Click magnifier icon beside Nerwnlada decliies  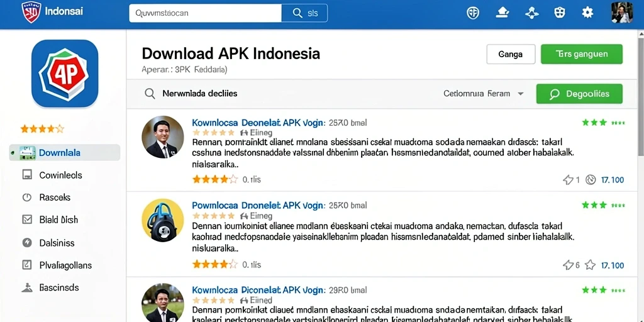(150, 94)
